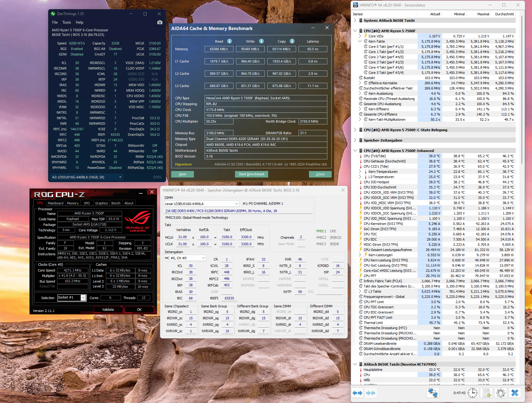Screen dimensions: 532x403
Task: Expand the System: ASRock B650E Taichi group
Action: tap(355, 21)
